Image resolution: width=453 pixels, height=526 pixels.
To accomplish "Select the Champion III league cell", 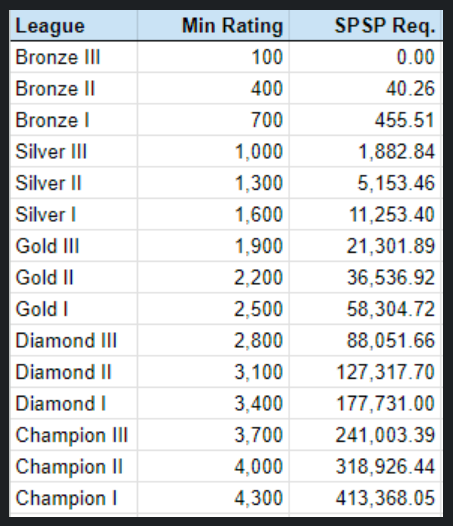I will tap(74, 435).
